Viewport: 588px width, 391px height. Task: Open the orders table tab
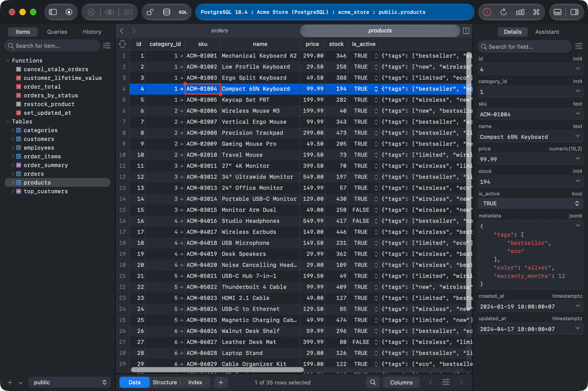pos(219,31)
